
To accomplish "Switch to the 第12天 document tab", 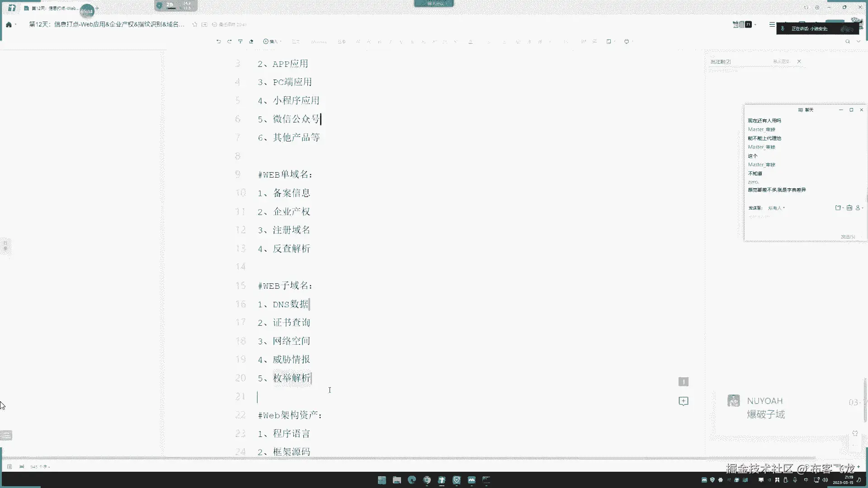I will [52, 8].
